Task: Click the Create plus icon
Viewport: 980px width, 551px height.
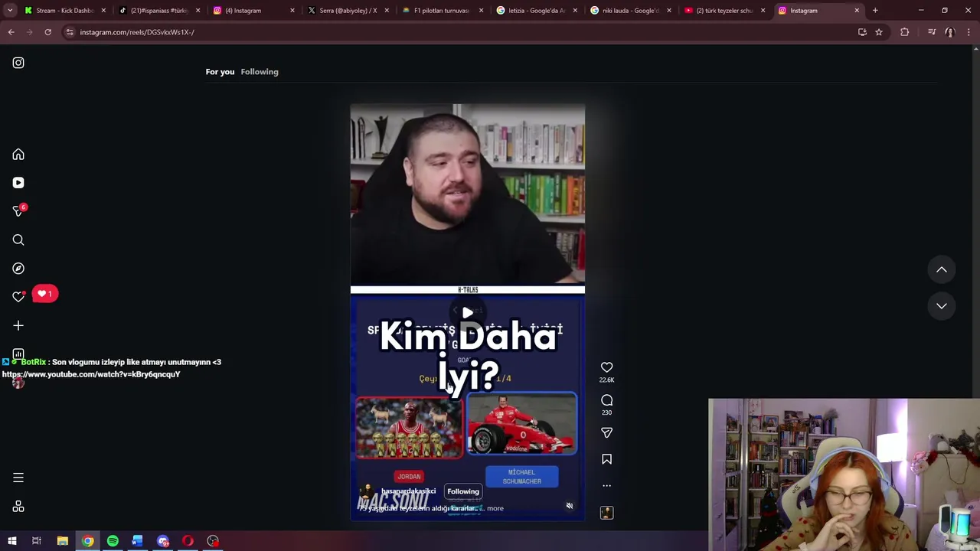Action: pos(18,325)
